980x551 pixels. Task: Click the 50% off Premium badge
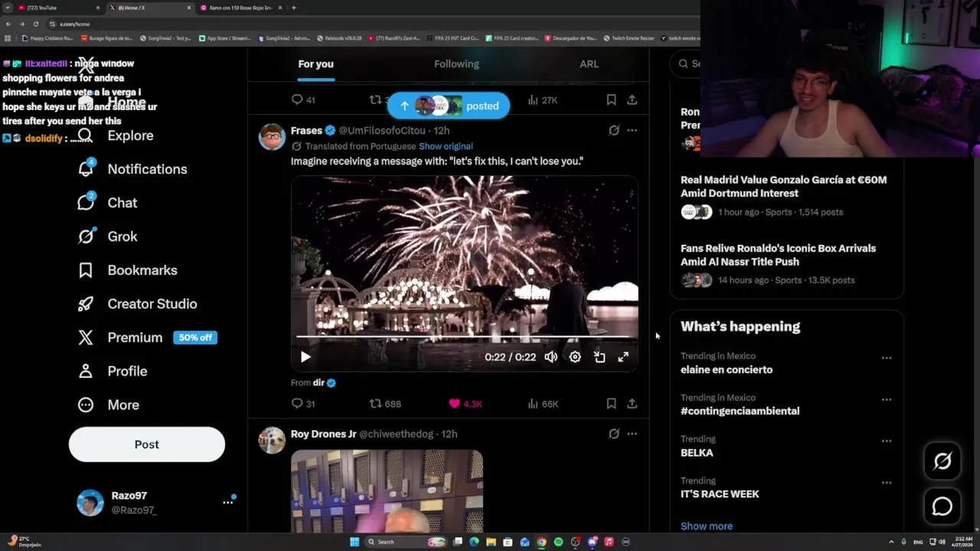(195, 337)
